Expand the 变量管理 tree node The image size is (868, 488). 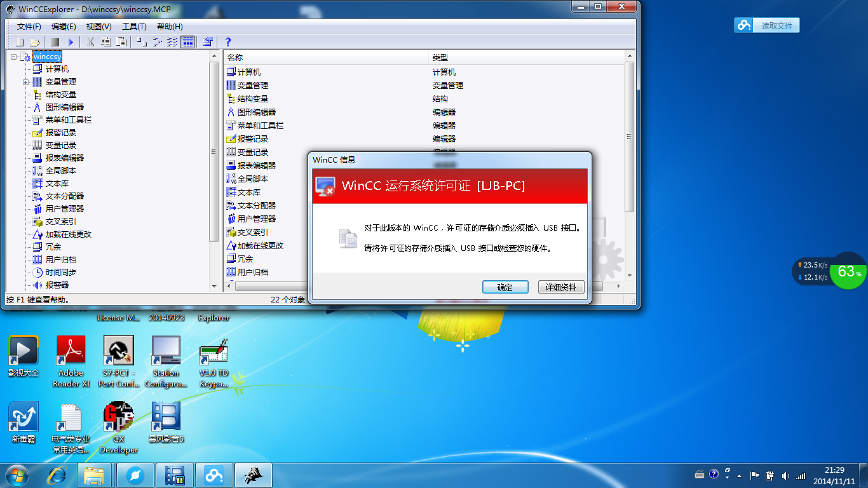click(x=26, y=82)
